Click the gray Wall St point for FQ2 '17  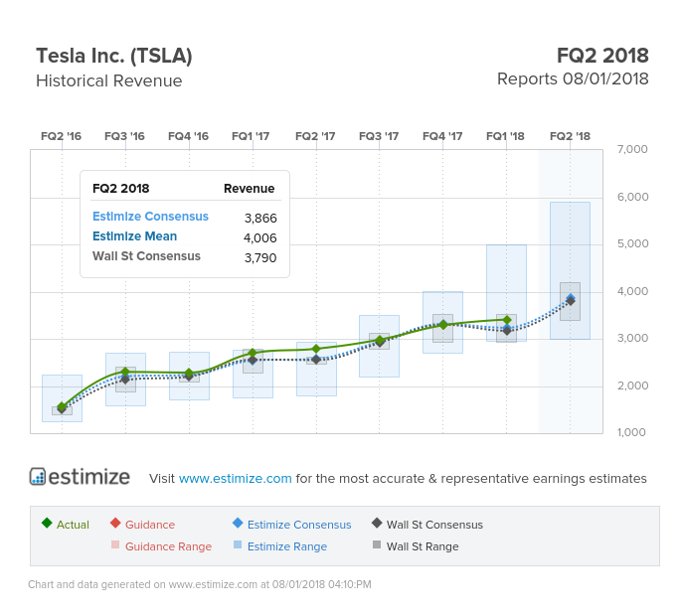point(316,360)
